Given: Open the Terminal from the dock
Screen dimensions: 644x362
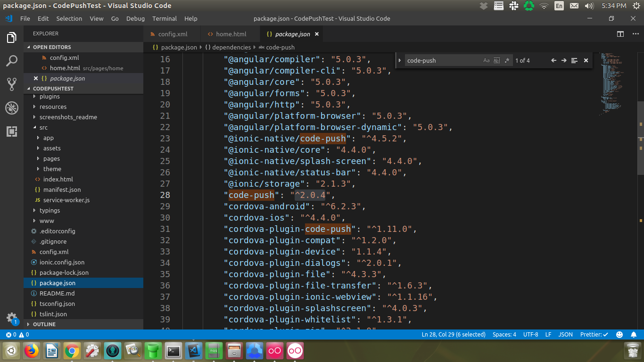Looking at the screenshot, I should point(173,351).
